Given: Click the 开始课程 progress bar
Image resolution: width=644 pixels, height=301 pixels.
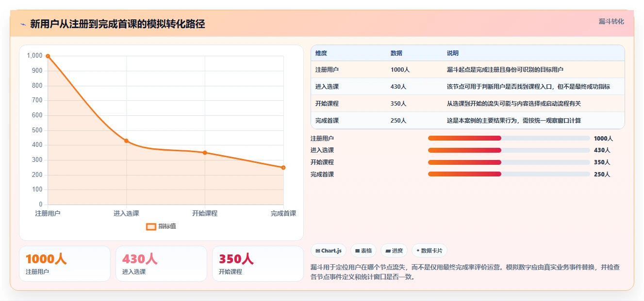Looking at the screenshot, I should 509,162.
